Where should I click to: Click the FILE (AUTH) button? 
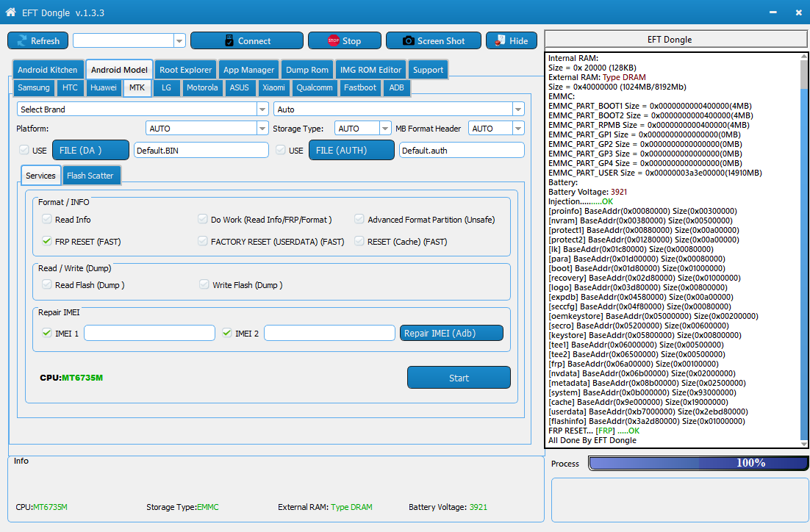click(x=351, y=151)
